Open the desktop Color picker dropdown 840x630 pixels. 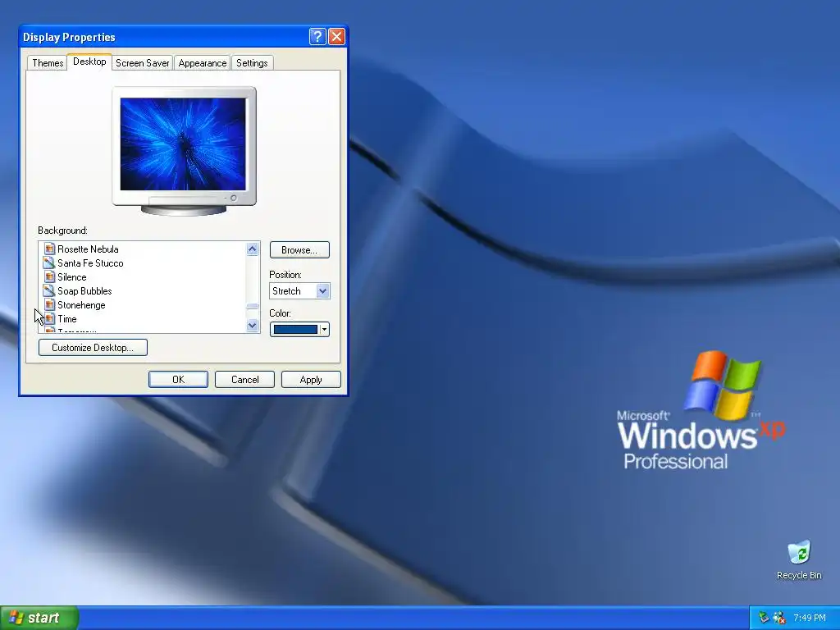299,330
